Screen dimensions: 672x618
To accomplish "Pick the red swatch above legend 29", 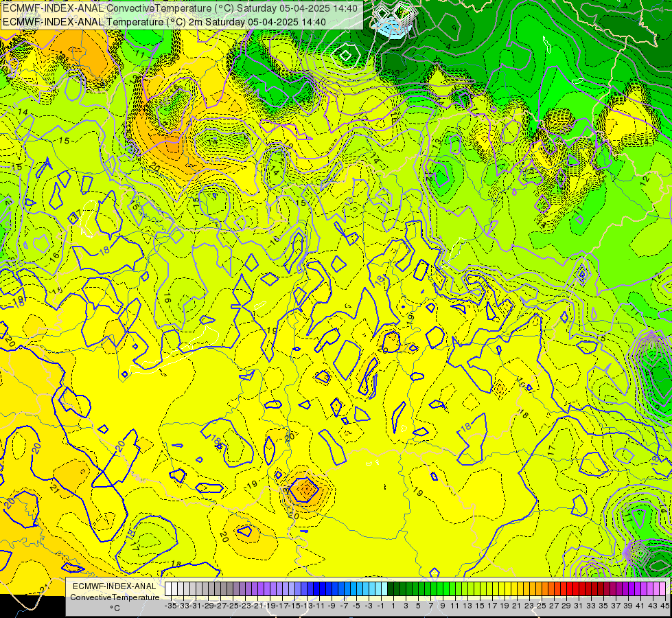I will point(564,589).
